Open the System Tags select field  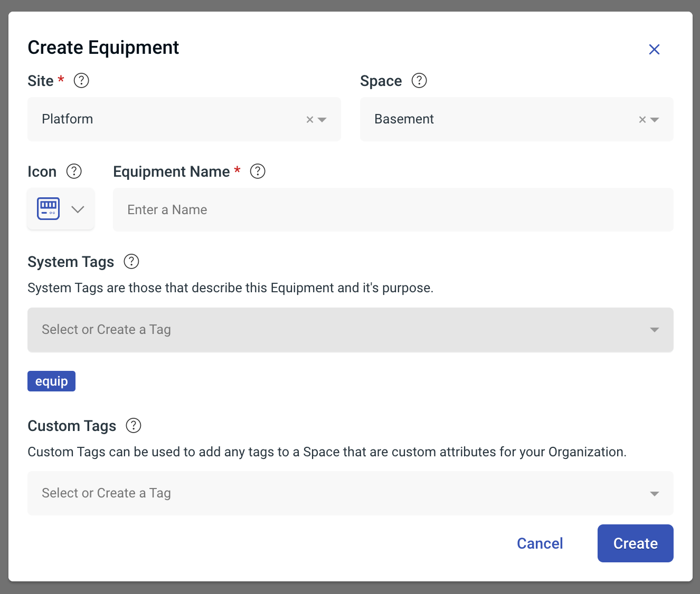pos(351,330)
